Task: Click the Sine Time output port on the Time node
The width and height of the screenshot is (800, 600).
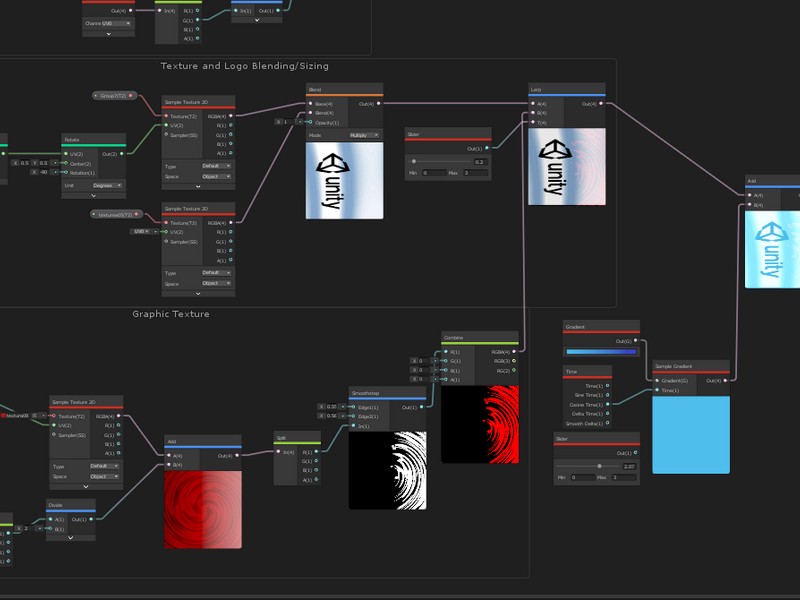Action: (x=607, y=395)
